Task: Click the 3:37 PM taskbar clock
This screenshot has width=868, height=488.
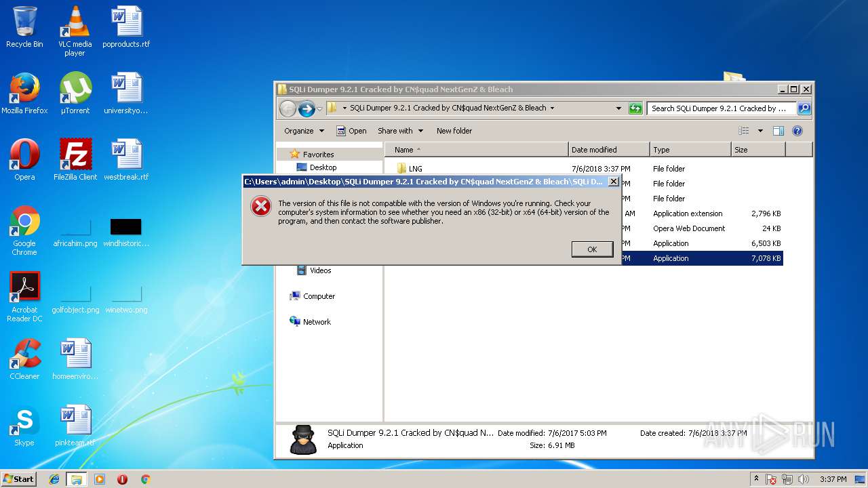Action: (833, 479)
